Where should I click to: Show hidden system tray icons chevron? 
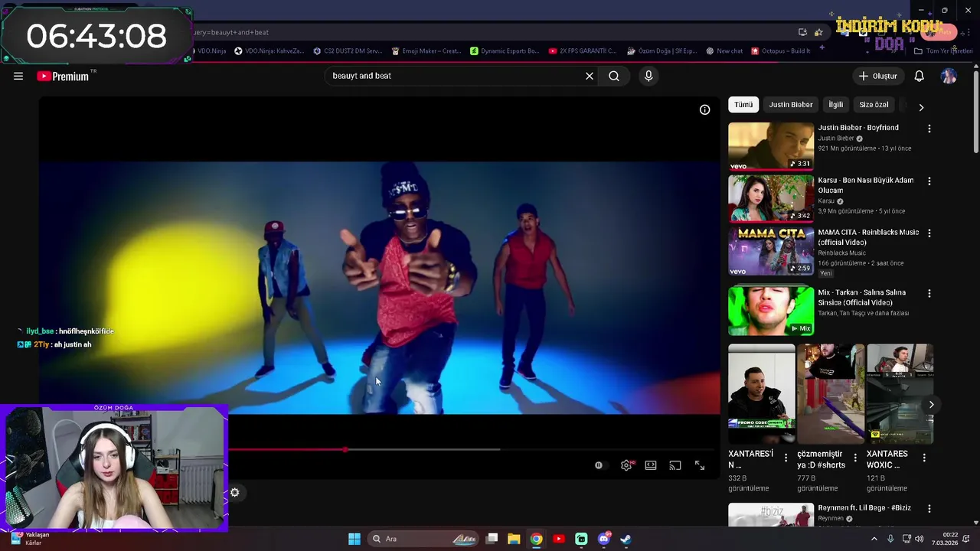pyautogui.click(x=874, y=539)
